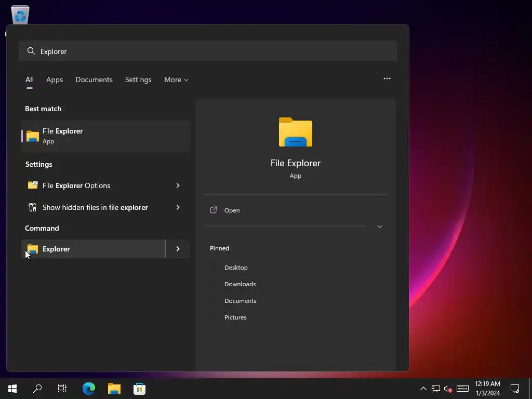This screenshot has width=532, height=399.
Task: Switch to the All results tab
Action: click(30, 79)
